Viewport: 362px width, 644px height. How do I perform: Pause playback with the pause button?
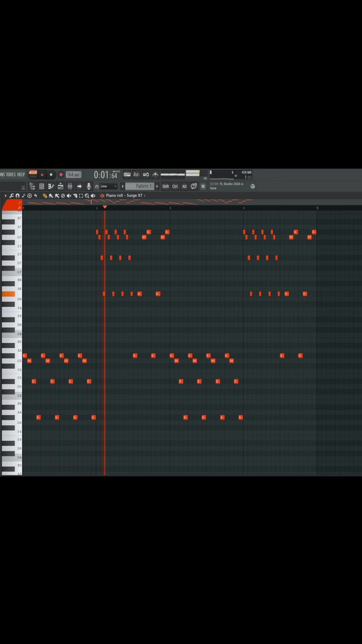click(x=42, y=174)
